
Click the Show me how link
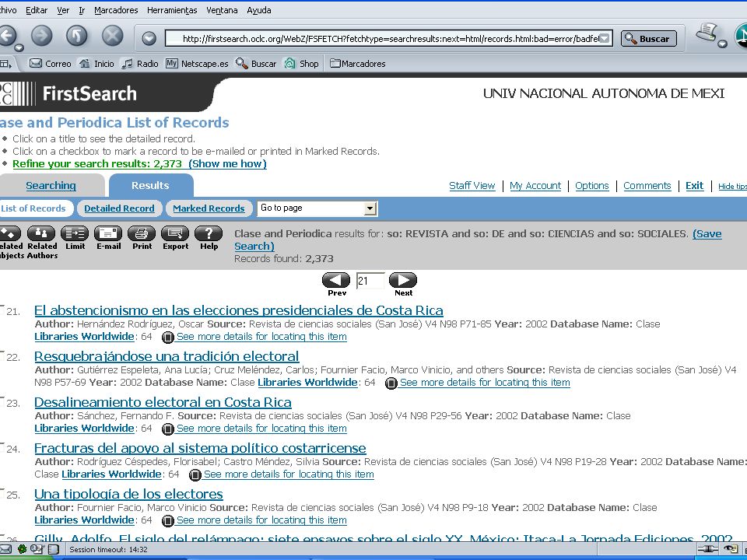228,164
